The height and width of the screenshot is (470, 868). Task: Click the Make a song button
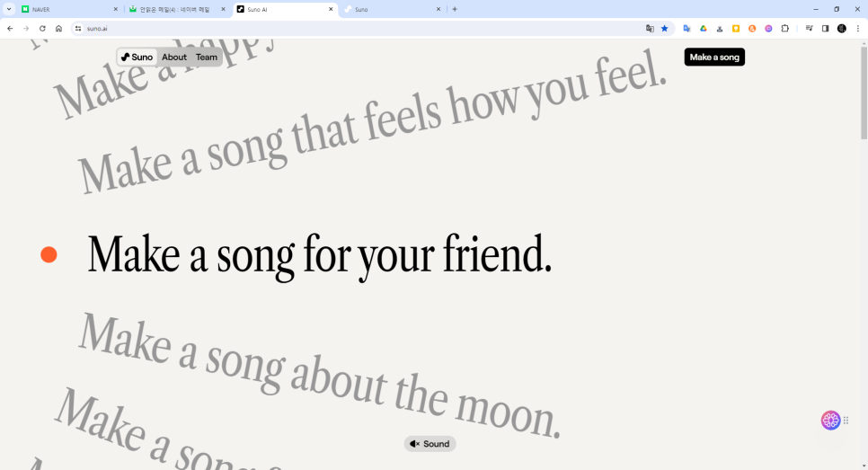coord(714,57)
